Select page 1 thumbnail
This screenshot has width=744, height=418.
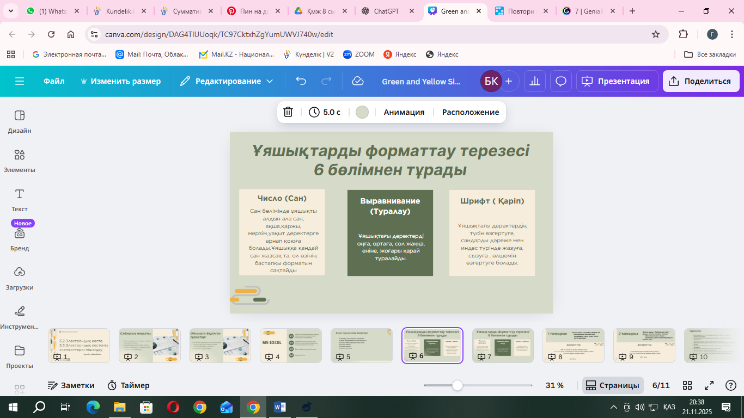tap(79, 345)
